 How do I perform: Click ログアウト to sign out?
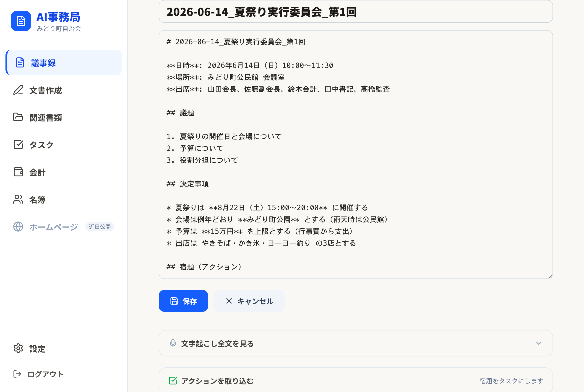(x=64, y=374)
